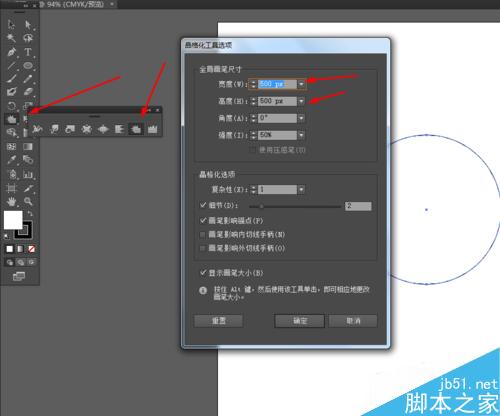This screenshot has width=500, height=416.
Task: Uncheck 画笔影响锚点(P)
Action: click(x=203, y=220)
